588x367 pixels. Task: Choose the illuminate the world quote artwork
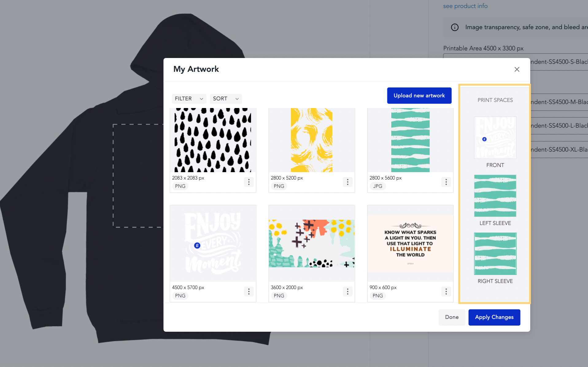point(410,244)
